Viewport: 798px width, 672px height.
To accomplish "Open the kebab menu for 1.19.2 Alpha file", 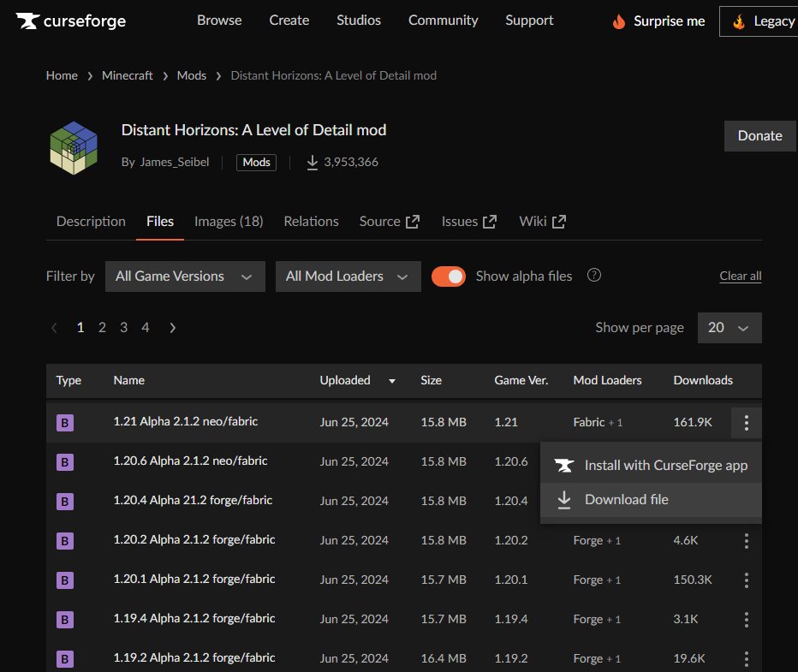I will tap(746, 658).
